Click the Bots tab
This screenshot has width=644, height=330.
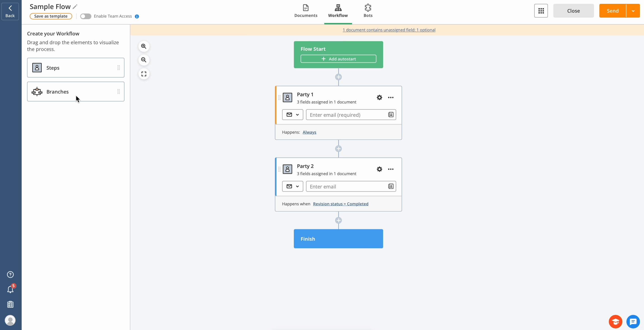click(x=368, y=11)
